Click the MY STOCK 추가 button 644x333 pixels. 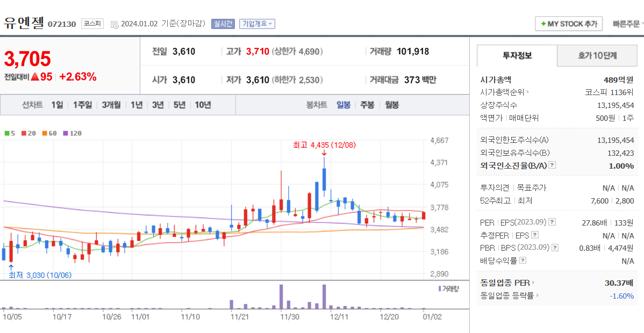(568, 24)
